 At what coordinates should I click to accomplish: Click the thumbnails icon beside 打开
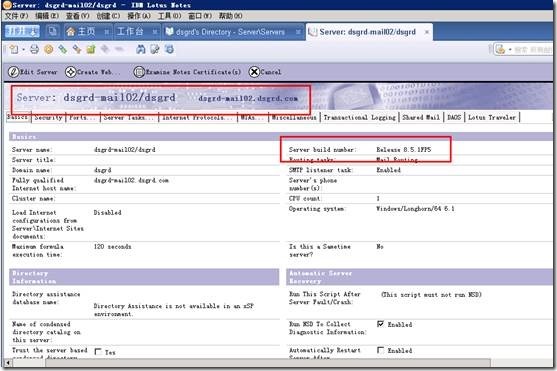pyautogui.click(x=52, y=32)
